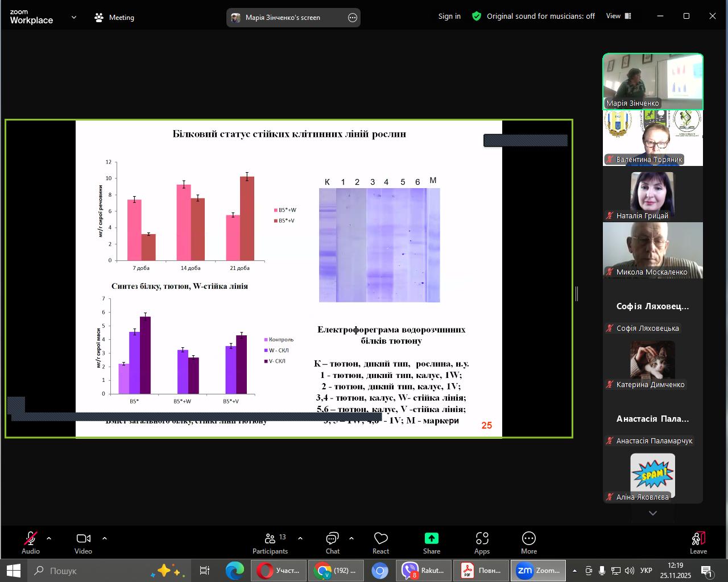Expand the video settings arrow
The height and width of the screenshot is (582, 728).
105,538
